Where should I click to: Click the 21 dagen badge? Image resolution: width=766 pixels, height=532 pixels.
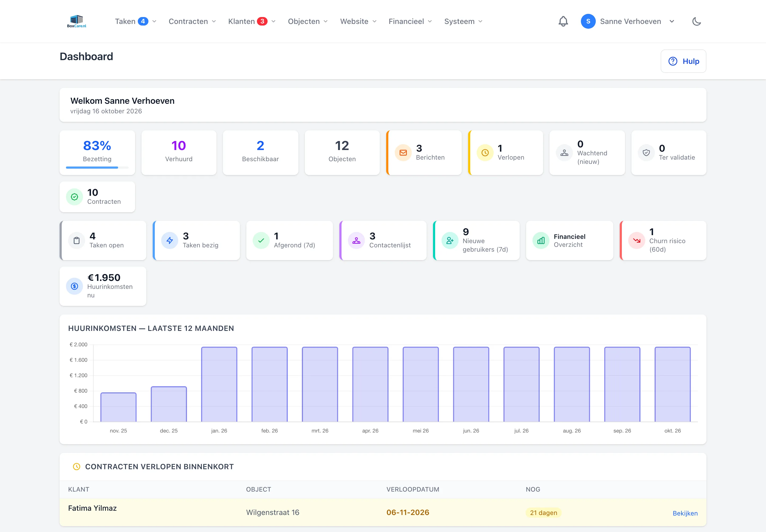click(x=543, y=513)
